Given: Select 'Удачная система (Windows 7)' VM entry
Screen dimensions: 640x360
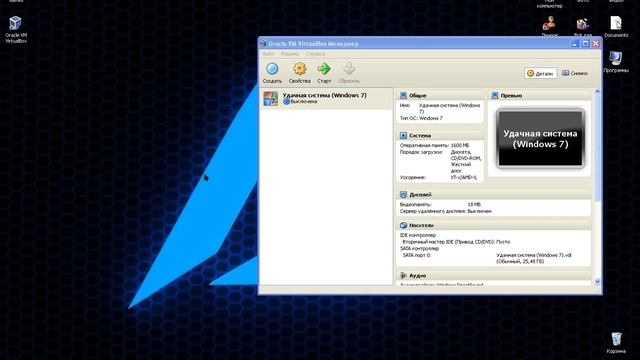Looking at the screenshot, I should (x=326, y=98).
